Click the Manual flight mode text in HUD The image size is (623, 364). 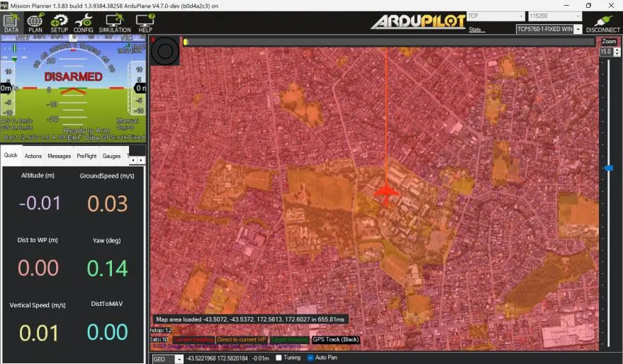(x=128, y=120)
